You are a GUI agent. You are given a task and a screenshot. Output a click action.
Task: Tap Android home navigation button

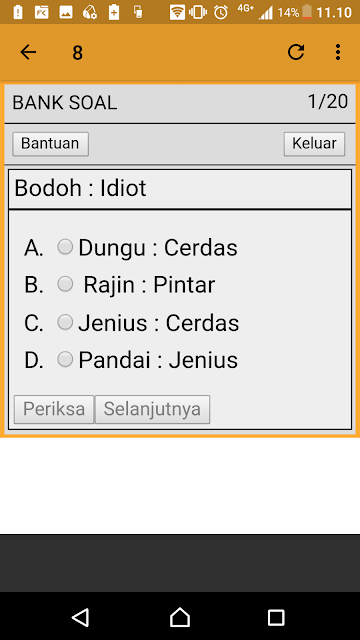[180, 617]
